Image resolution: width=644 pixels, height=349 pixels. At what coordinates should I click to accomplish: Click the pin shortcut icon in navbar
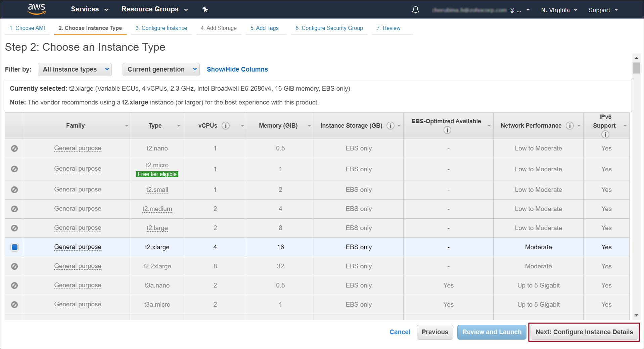pos(205,9)
